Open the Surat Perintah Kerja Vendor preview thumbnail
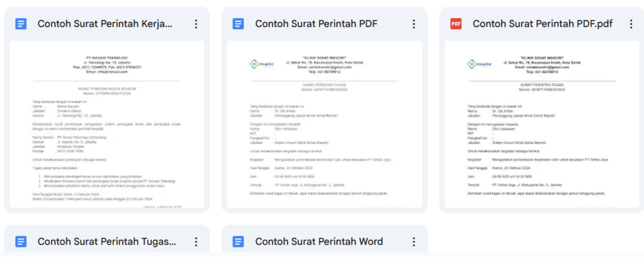The image size is (644, 257). 107,139
